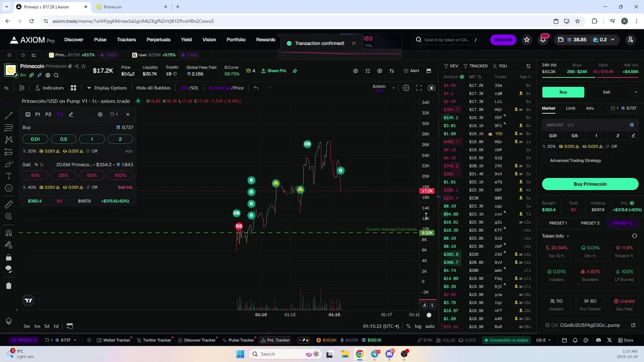Edit instant trade presets with pencil
Image resolution: width=644 pixels, height=362 pixels.
tap(71, 115)
